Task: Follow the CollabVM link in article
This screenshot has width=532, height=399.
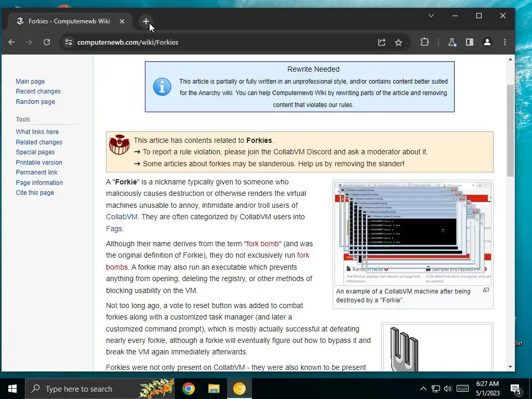Action: tap(122, 217)
